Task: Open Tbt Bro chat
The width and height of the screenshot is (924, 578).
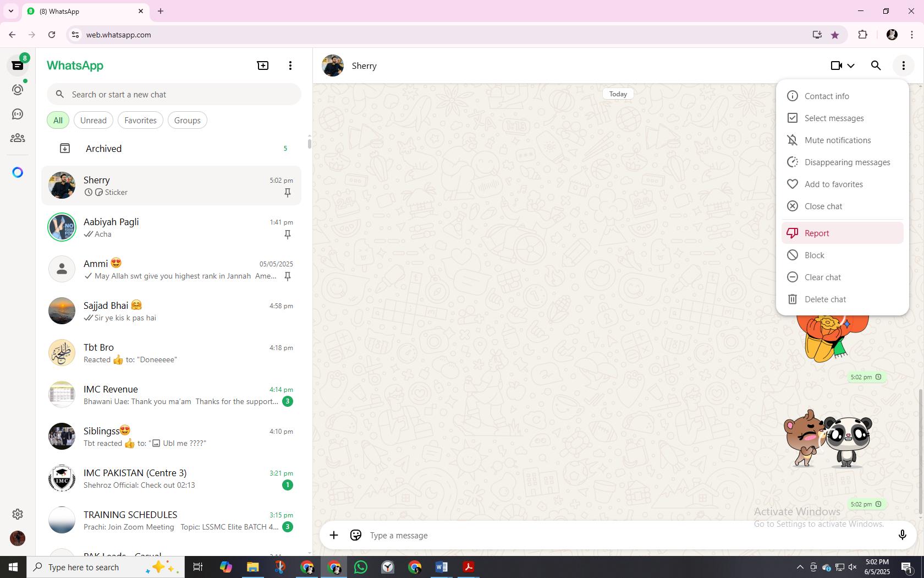Action: (172, 353)
